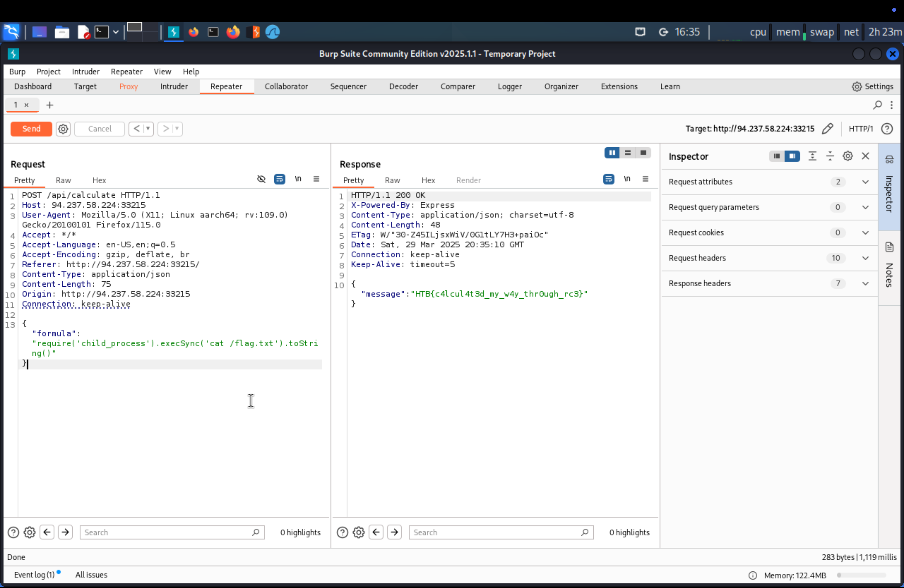Select side-by-side layout view
Screen dimensions: 904x588
(612, 153)
